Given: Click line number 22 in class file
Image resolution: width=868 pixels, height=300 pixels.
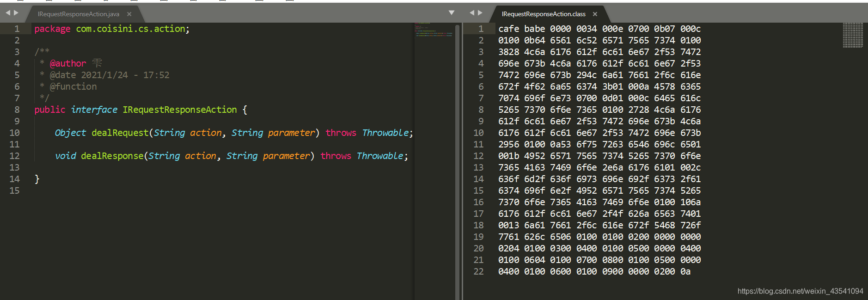Looking at the screenshot, I should [478, 271].
